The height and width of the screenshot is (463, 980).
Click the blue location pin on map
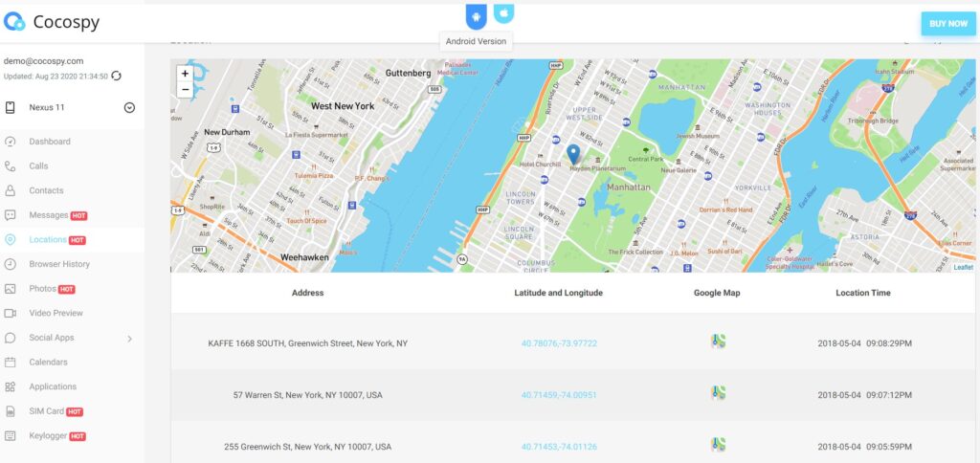pos(573,154)
